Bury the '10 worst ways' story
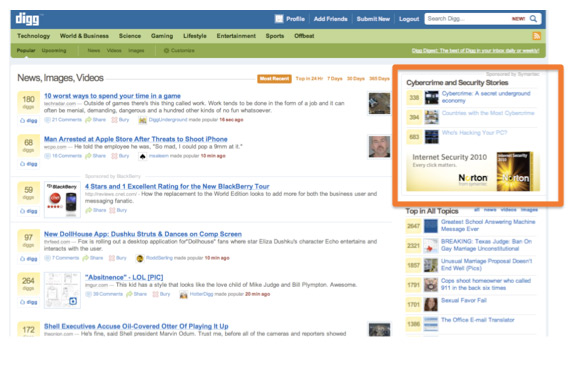574x374 pixels. [120, 120]
